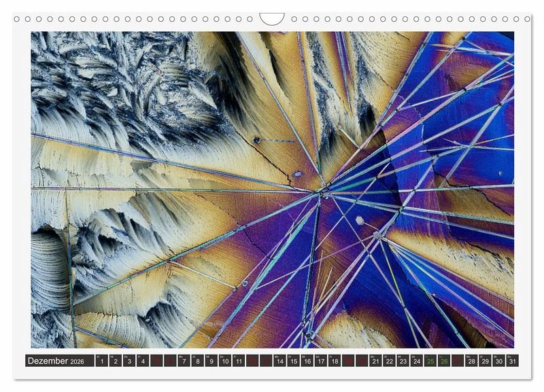
Task: Click the green holiday date 25
Action: (x=430, y=361)
